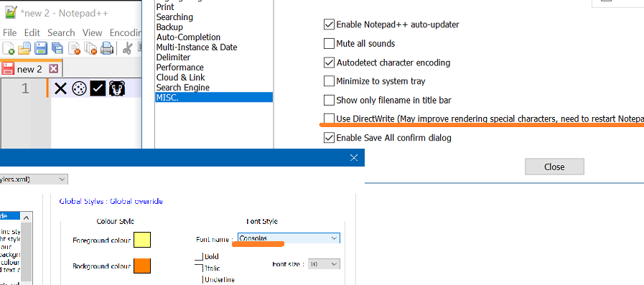This screenshot has height=285, width=644.
Task: Select Search Engine in the preferences list
Action: click(x=183, y=88)
